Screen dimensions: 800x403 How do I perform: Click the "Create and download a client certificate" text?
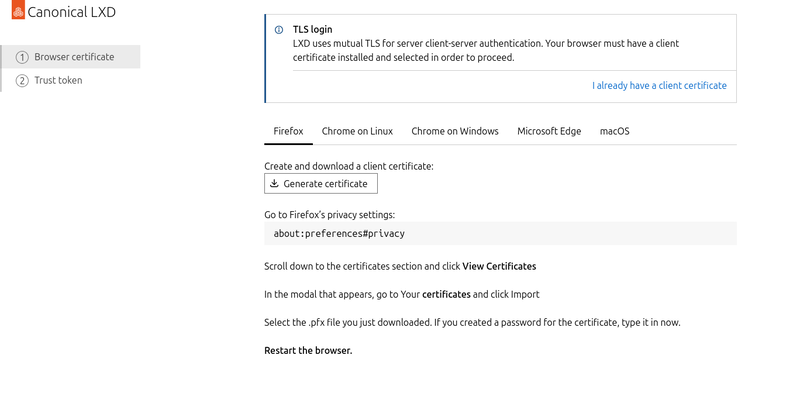tap(348, 166)
